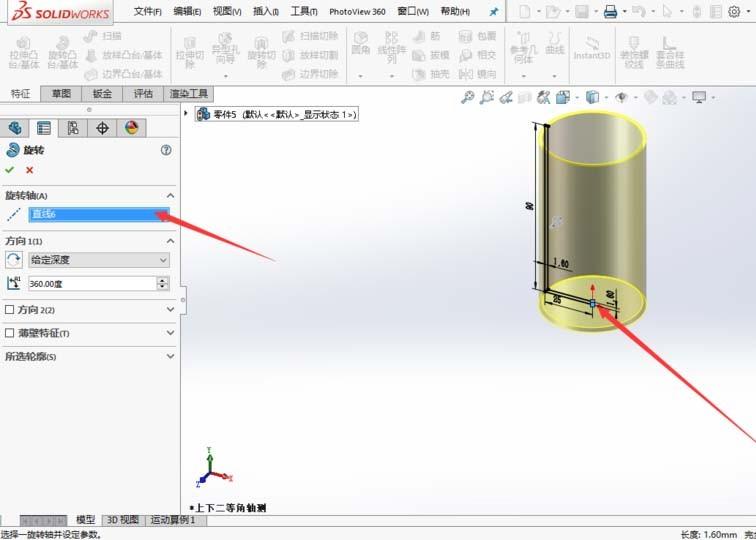Expand the 方向 2(2) section chevron

170,310
